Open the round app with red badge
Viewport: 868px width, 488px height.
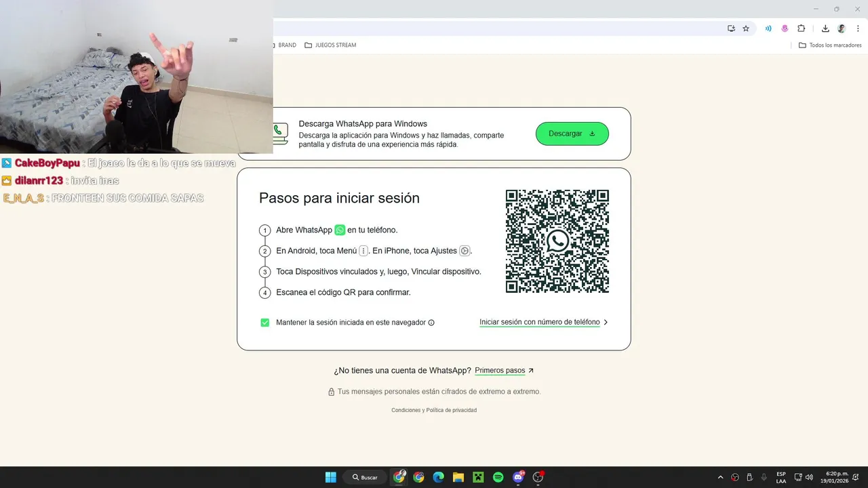(x=538, y=477)
